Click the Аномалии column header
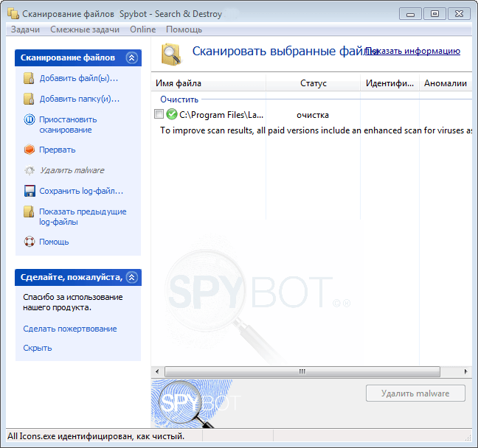Screen dimensions: 478x448 pyautogui.click(x=446, y=83)
